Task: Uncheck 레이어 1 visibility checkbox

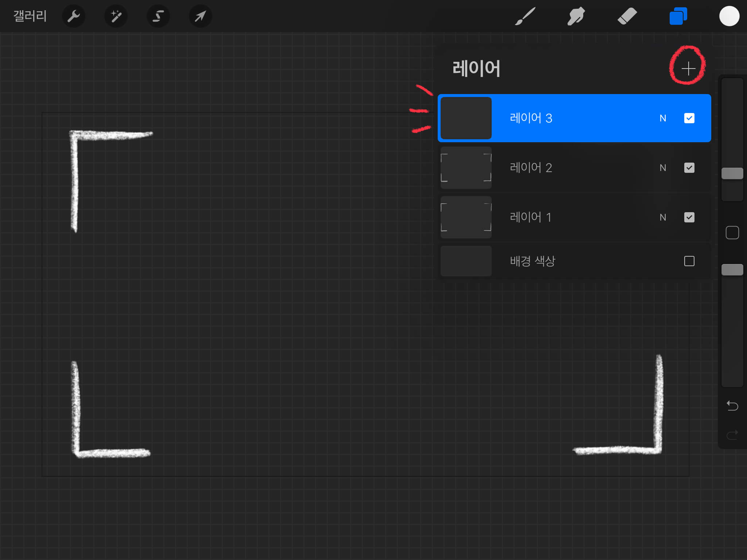Action: pos(689,217)
